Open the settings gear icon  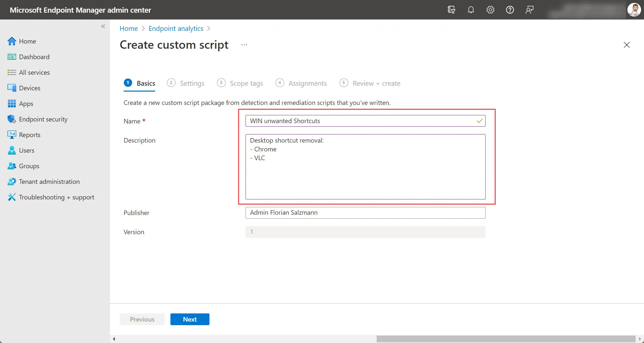pyautogui.click(x=490, y=10)
